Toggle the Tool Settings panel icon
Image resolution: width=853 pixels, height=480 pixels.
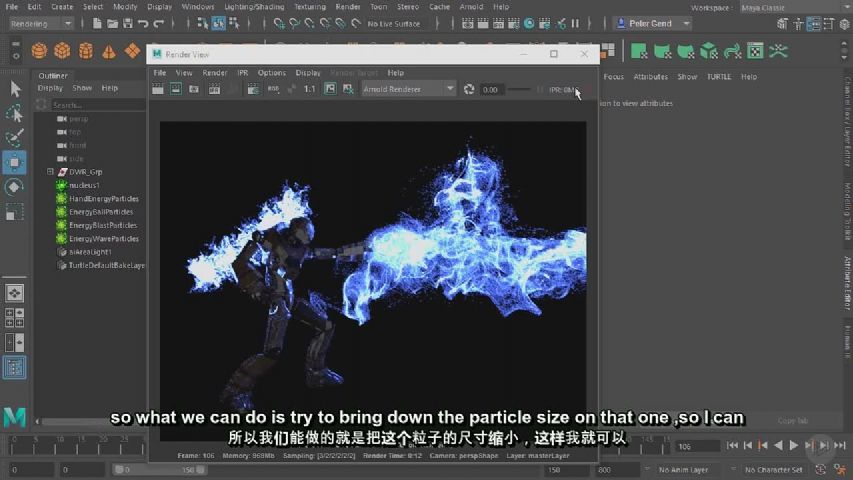point(829,23)
